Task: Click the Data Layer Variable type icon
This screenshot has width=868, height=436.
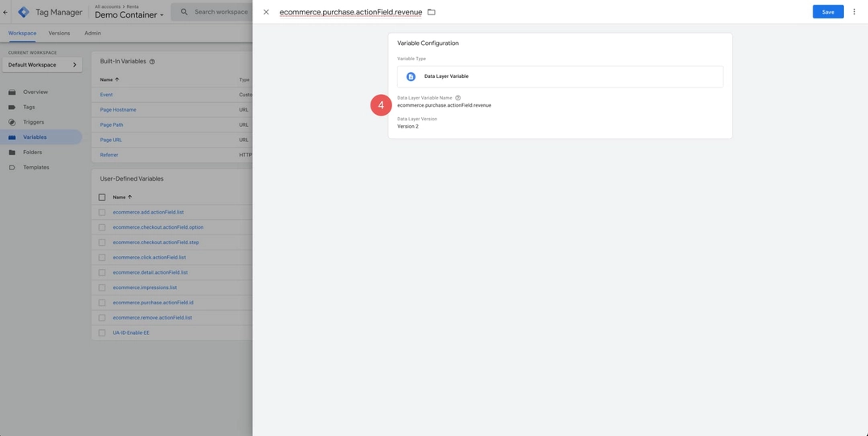Action: [x=411, y=76]
